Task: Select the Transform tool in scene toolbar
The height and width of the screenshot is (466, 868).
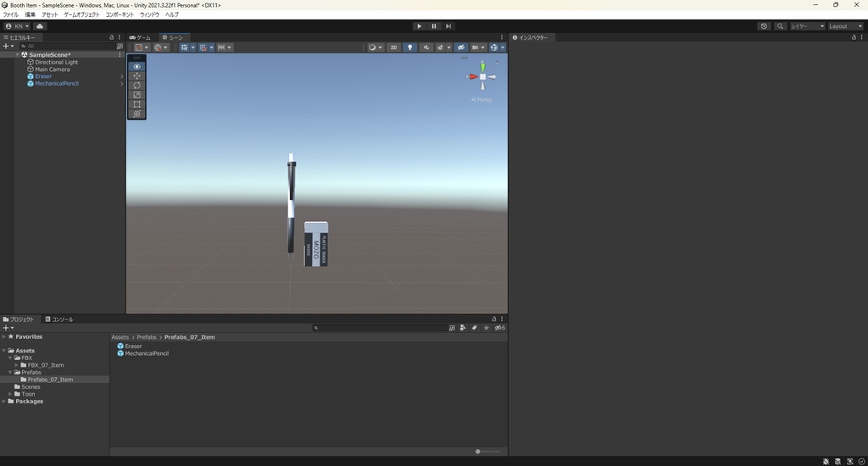Action: click(x=136, y=114)
